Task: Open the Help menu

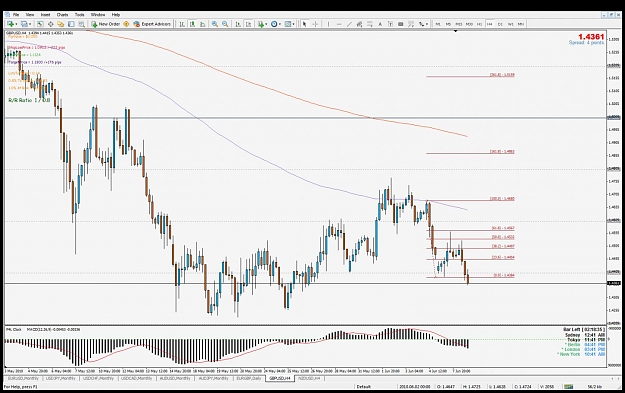Action: click(116, 15)
